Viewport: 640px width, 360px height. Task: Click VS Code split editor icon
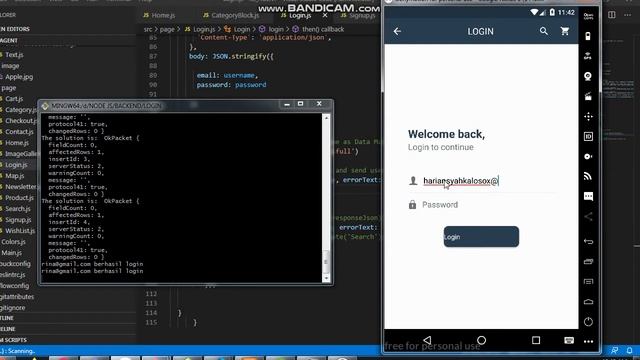coord(611,15)
